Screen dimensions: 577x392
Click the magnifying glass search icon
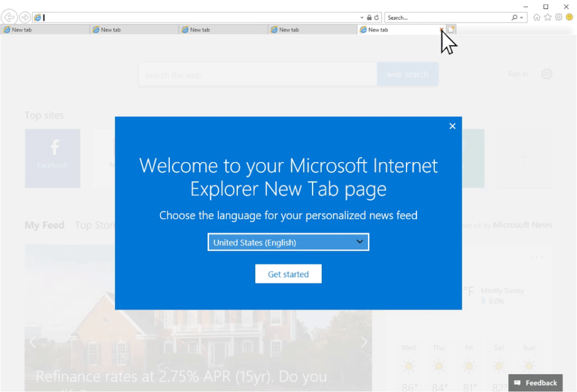(x=514, y=17)
